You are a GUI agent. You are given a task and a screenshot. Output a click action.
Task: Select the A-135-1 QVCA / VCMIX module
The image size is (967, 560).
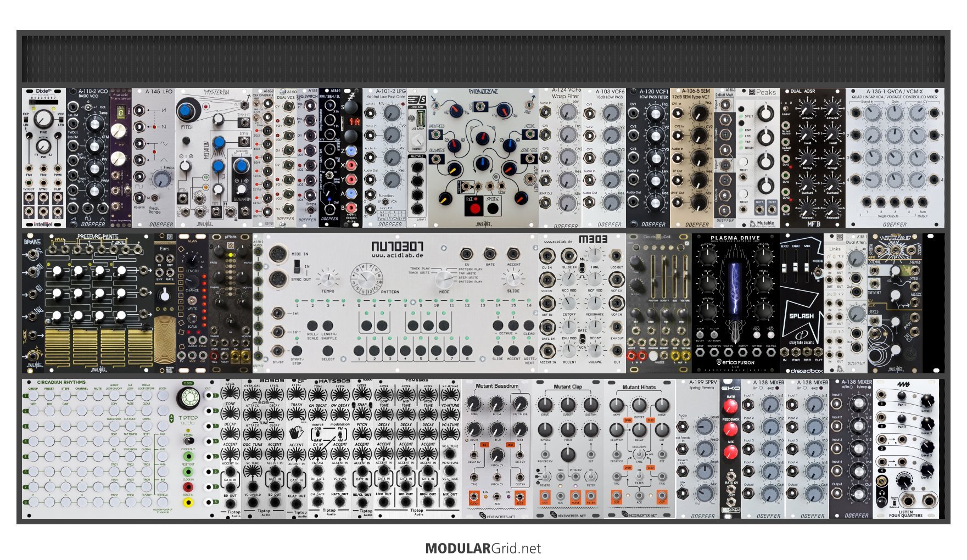(895, 158)
